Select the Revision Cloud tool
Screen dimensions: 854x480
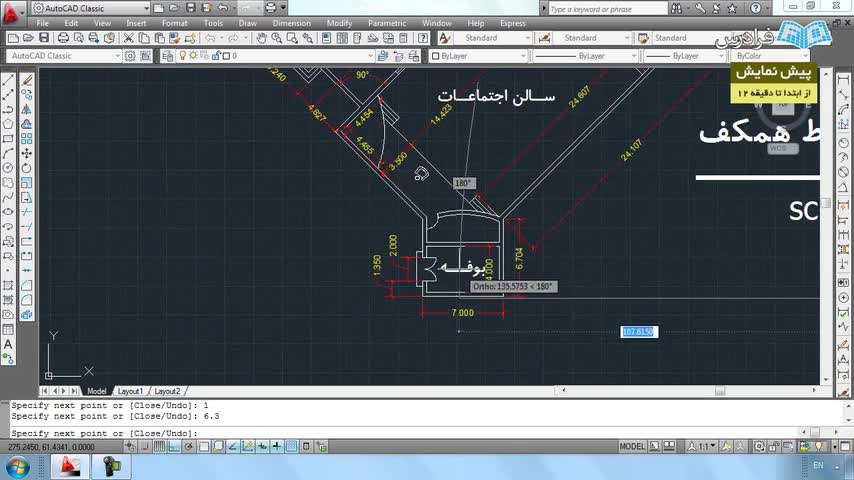pos(8,183)
